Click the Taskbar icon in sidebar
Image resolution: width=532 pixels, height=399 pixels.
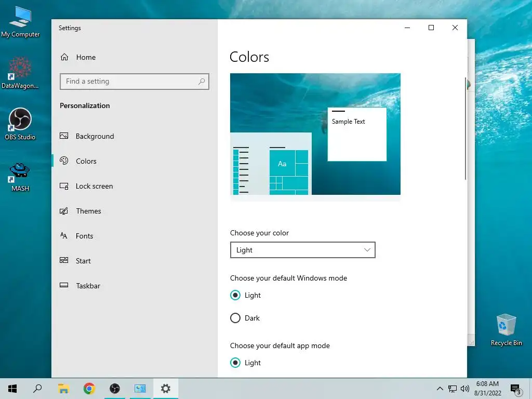click(x=64, y=285)
